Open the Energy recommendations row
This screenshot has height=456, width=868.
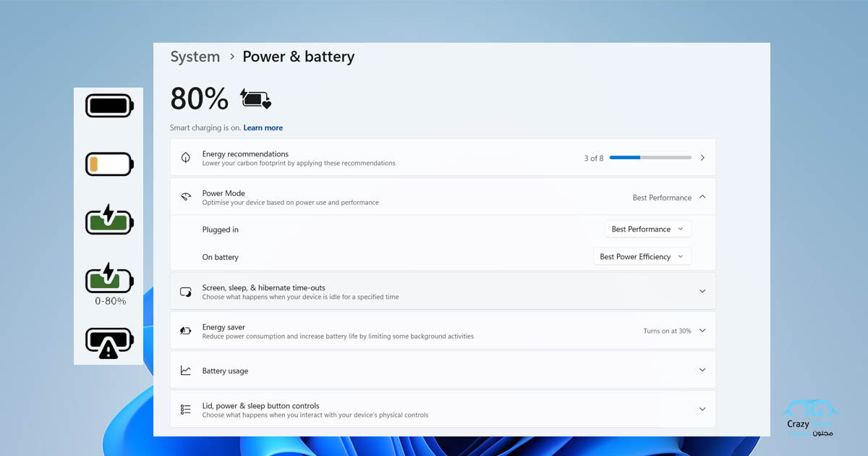(x=443, y=158)
